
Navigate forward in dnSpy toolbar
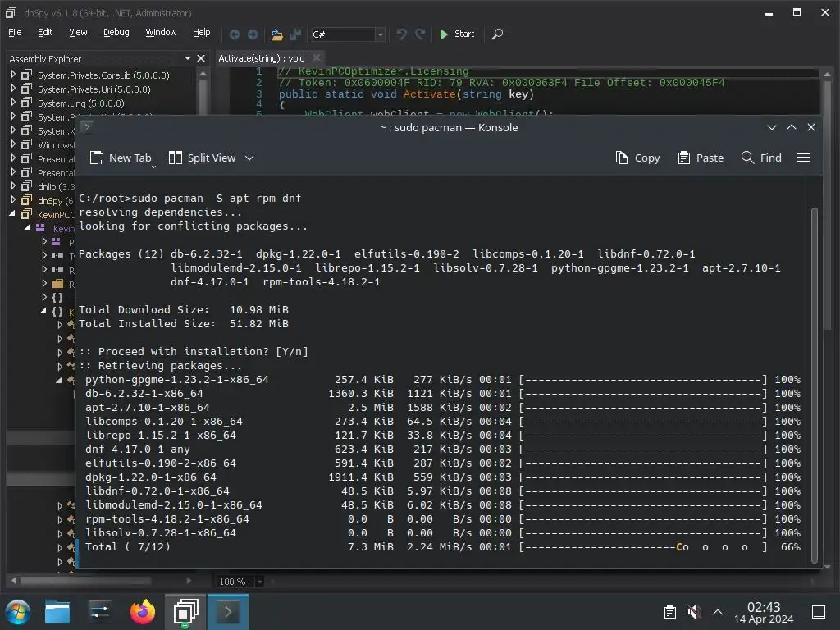tap(253, 34)
